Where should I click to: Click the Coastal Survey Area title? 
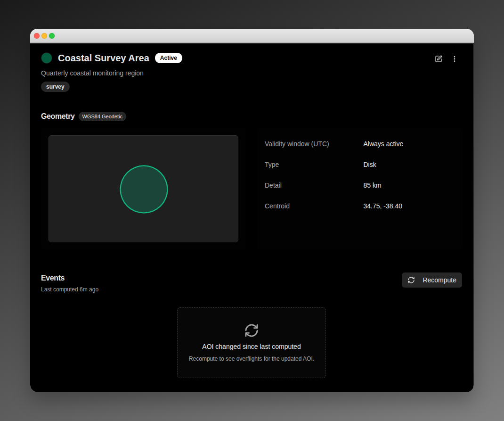pyautogui.click(x=104, y=58)
